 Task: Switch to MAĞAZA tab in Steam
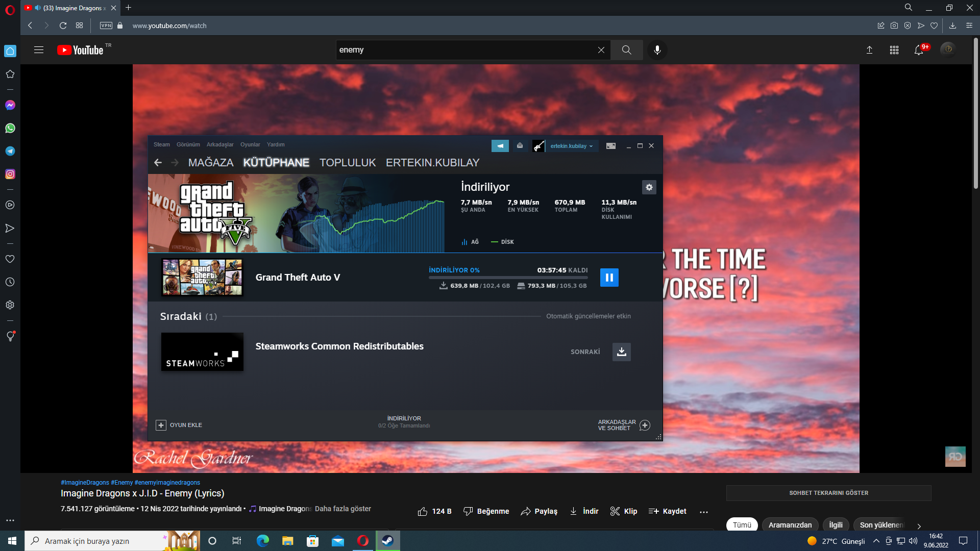(210, 162)
